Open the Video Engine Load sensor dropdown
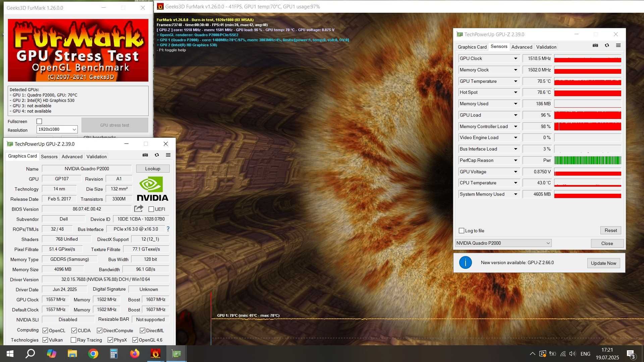 pyautogui.click(x=516, y=137)
